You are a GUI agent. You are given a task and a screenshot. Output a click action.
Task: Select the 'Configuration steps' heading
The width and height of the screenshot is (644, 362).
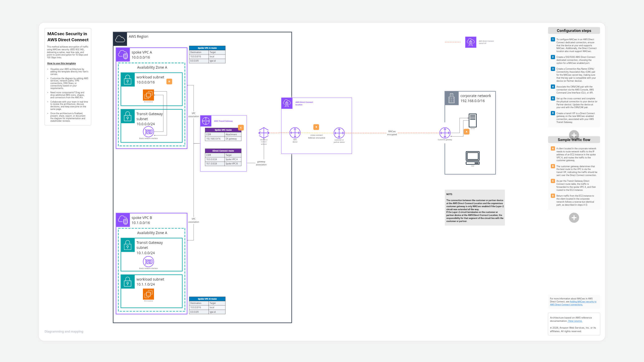574,31
